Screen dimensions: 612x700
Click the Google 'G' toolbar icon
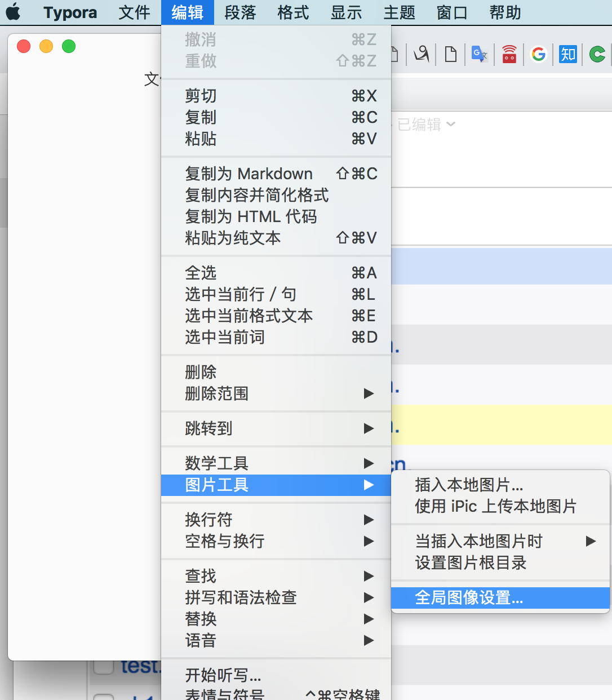539,54
